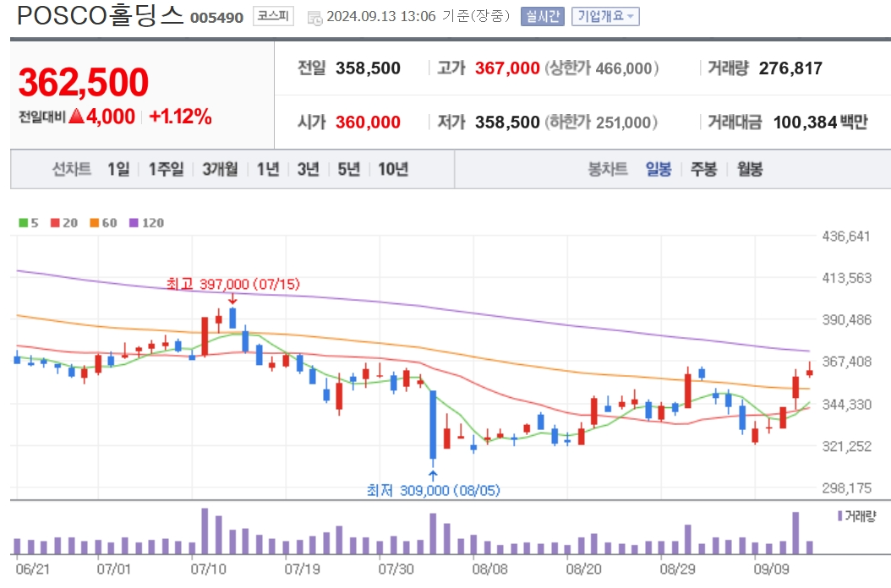
Task: Click the 07/10 date axis label
Action: point(208,569)
